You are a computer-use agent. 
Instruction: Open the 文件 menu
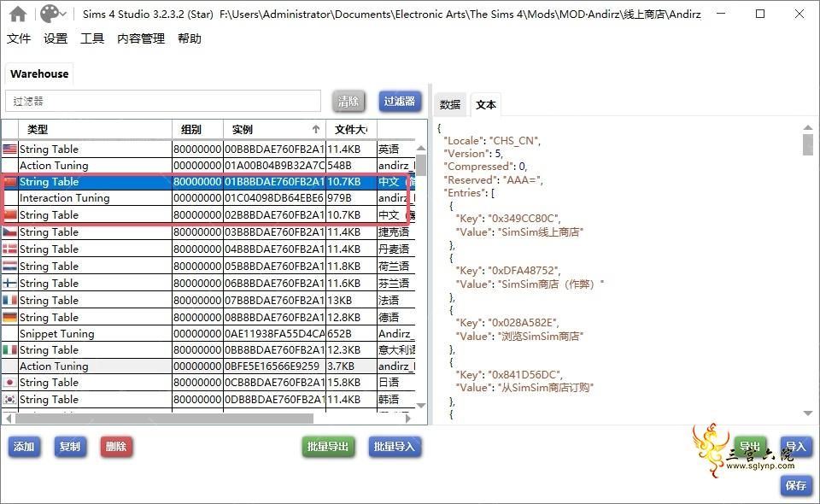click(x=19, y=38)
